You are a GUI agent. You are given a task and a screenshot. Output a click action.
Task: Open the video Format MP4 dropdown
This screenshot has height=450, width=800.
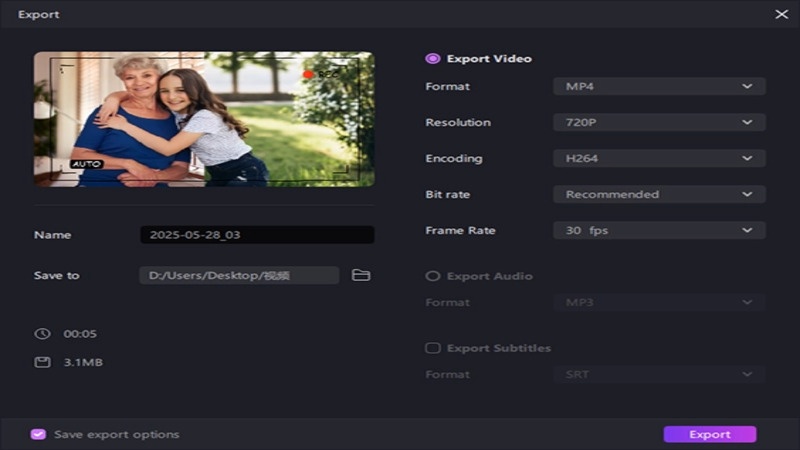[659, 86]
